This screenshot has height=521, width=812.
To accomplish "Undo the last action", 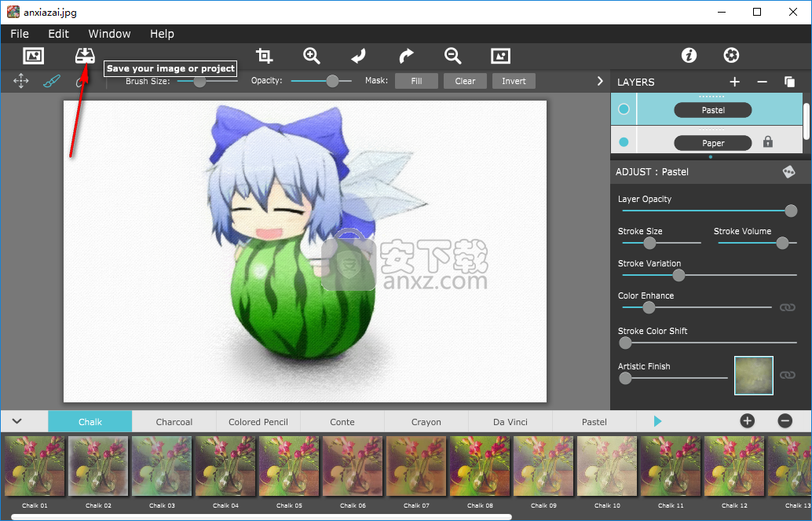I will (x=358, y=56).
